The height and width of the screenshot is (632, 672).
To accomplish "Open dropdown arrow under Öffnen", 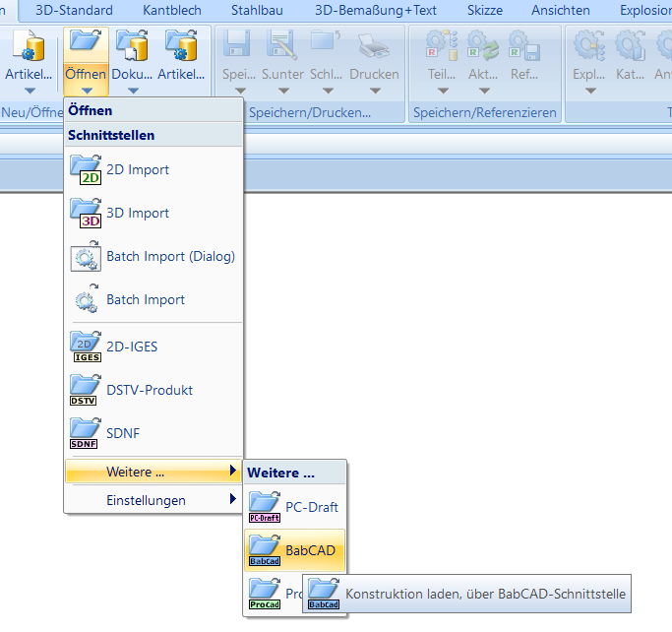I will (x=87, y=91).
